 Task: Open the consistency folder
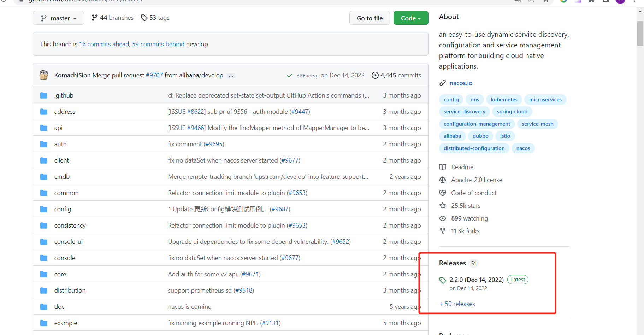(x=70, y=225)
